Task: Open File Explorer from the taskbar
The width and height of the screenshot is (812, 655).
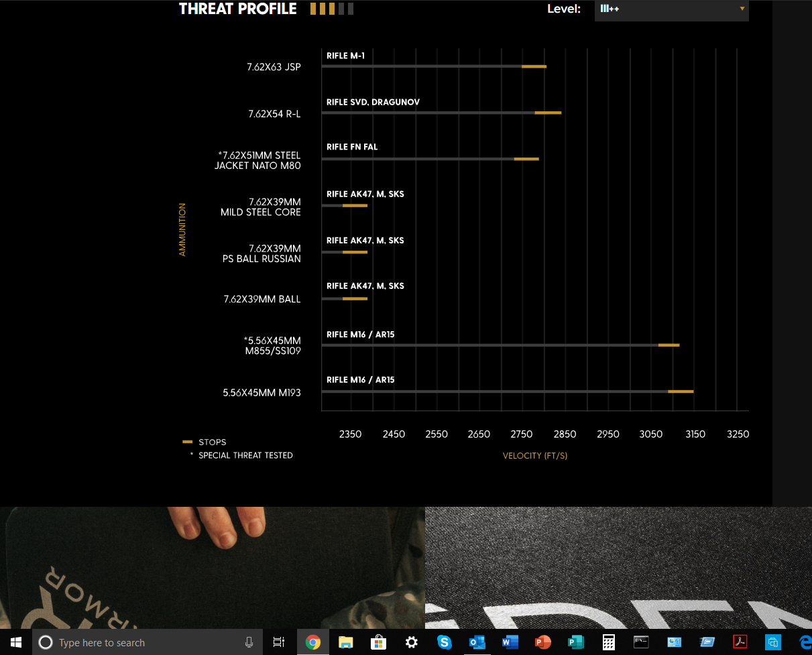Action: coord(345,642)
